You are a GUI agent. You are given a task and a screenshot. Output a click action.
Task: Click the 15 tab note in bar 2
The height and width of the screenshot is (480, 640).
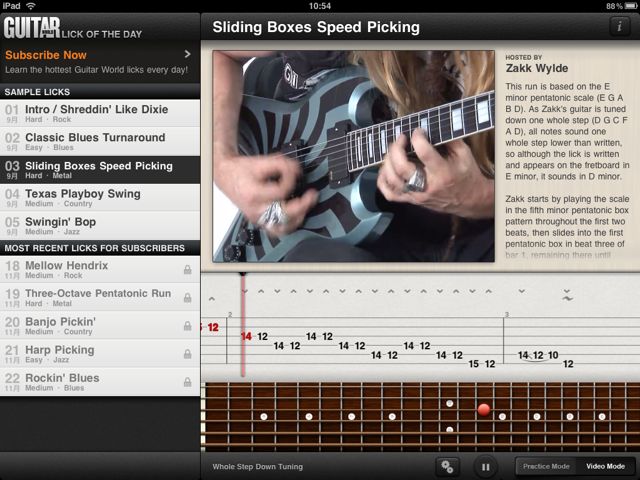pyautogui.click(x=473, y=364)
